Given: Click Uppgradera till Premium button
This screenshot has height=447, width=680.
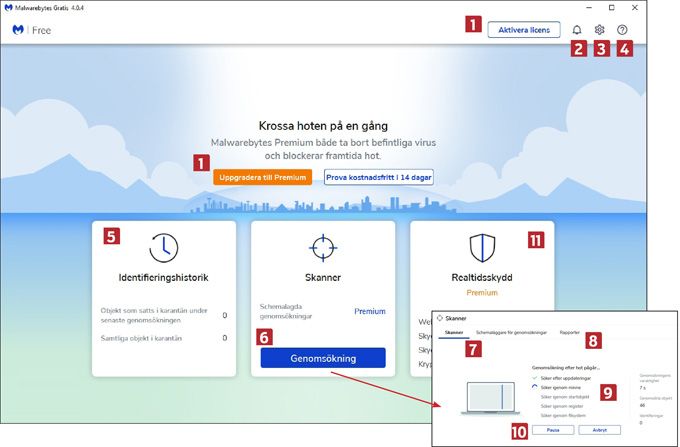Looking at the screenshot, I should [x=262, y=177].
